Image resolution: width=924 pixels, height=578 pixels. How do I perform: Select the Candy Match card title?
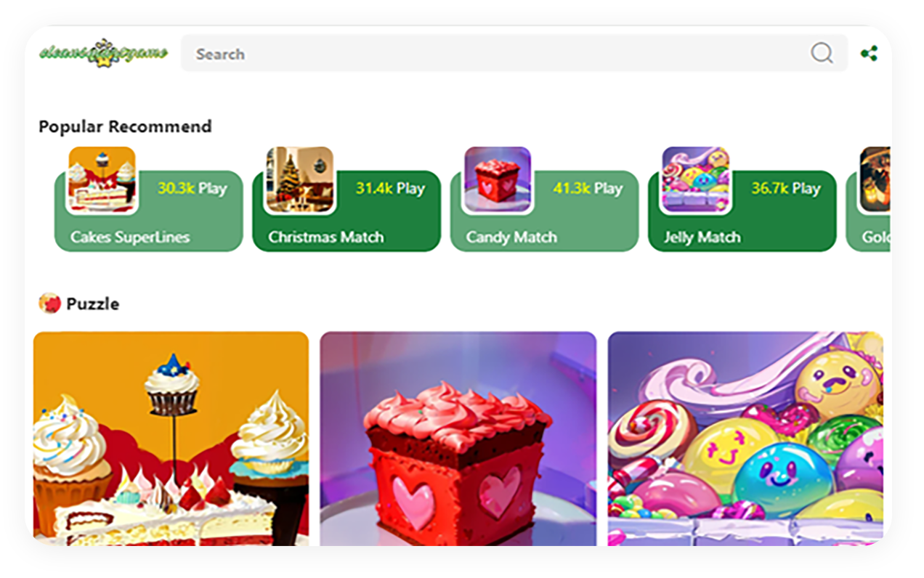point(511,237)
